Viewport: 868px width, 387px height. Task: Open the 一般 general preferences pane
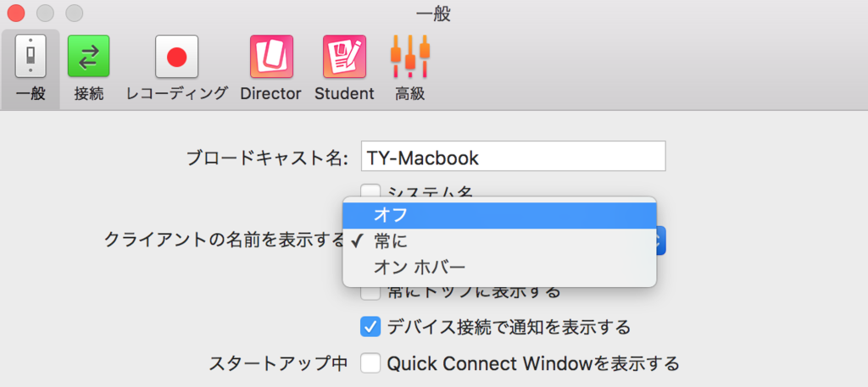point(31,69)
